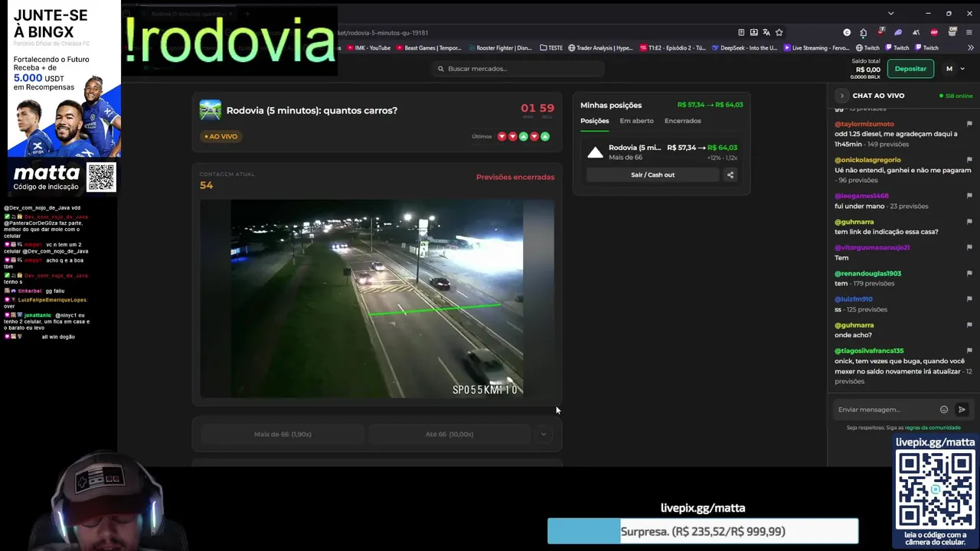Flag luizfm910's chat message

click(x=969, y=299)
